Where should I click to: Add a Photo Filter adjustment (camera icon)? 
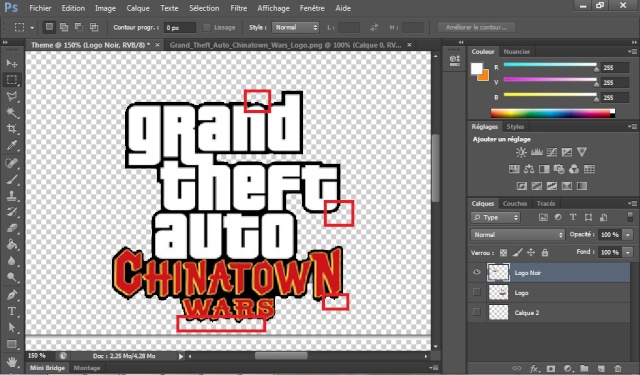[559, 169]
